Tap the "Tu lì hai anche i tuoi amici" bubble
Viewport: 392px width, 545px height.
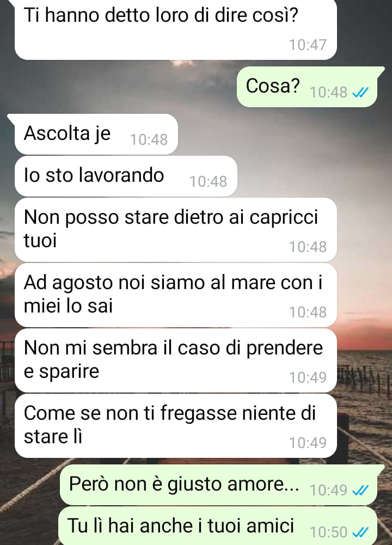point(218,526)
